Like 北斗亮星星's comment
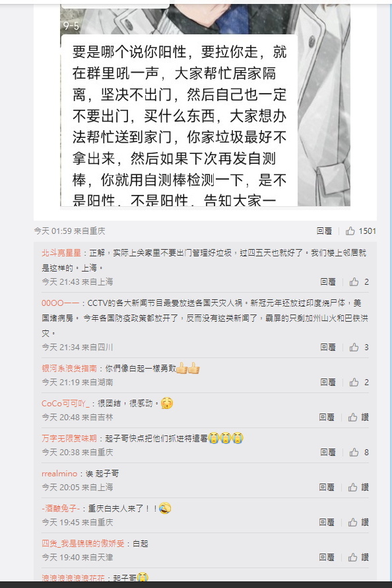Image resolution: width=392 pixels, height=588 pixels. [359, 282]
